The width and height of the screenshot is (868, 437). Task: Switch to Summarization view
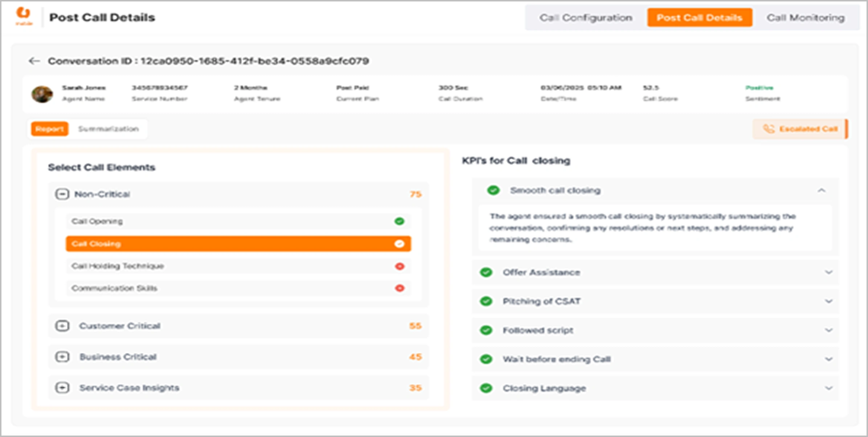point(108,129)
